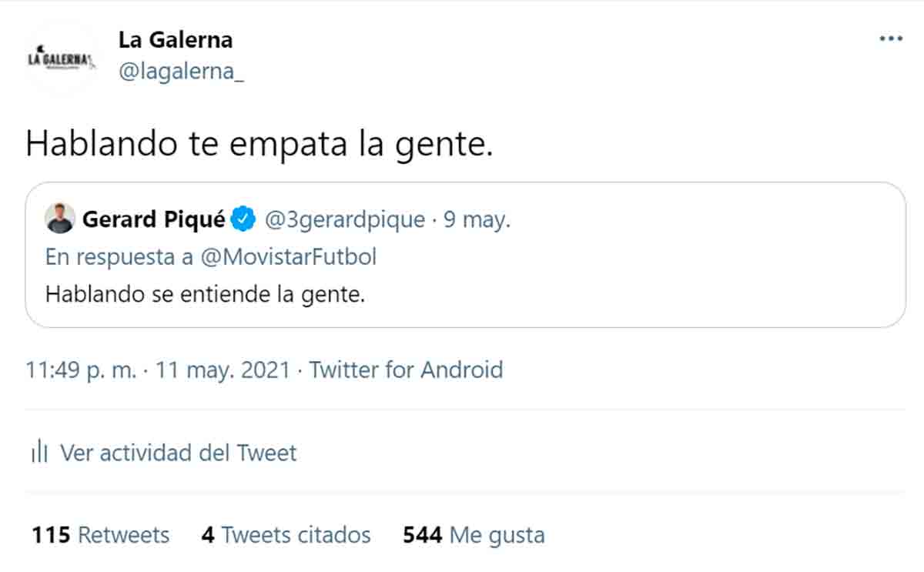Image resolution: width=924 pixels, height=572 pixels.
Task: Open Gerard Piqué name in quoted tweet
Action: click(x=153, y=220)
